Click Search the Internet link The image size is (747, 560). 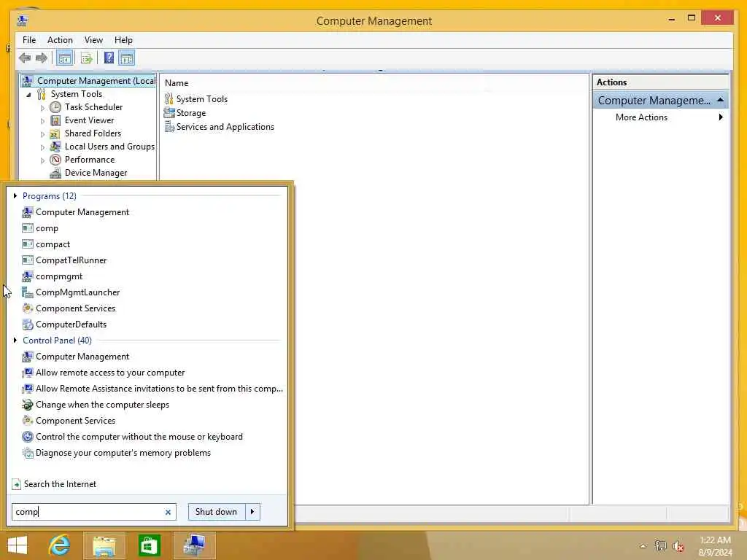(x=60, y=484)
